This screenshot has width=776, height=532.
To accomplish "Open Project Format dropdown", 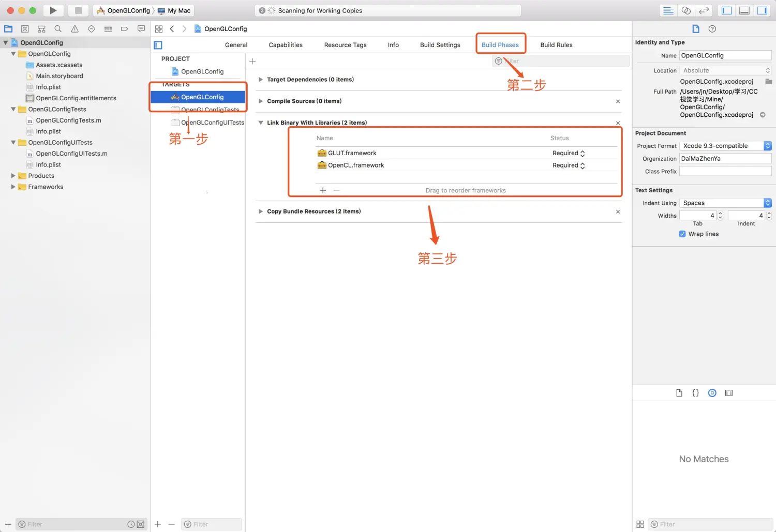I will (x=725, y=146).
